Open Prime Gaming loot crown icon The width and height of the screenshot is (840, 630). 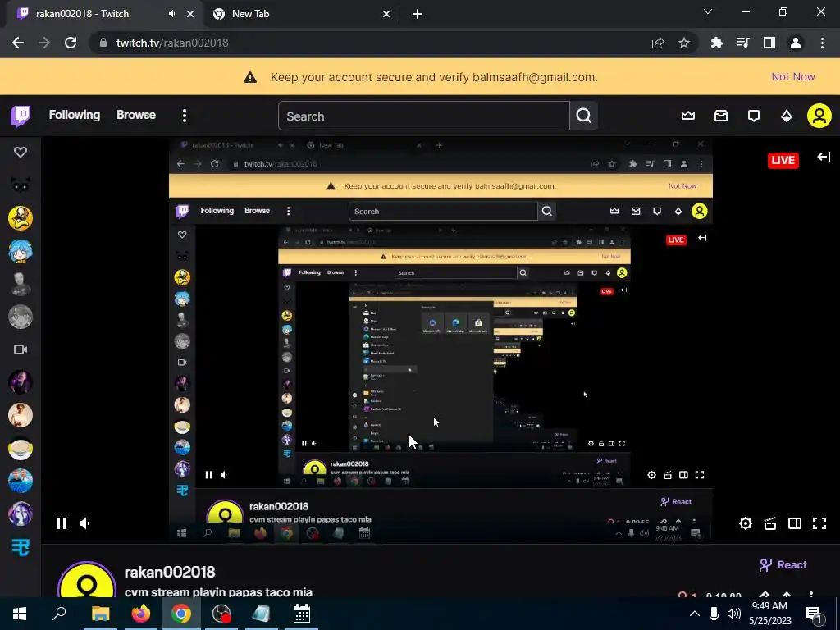tap(688, 116)
